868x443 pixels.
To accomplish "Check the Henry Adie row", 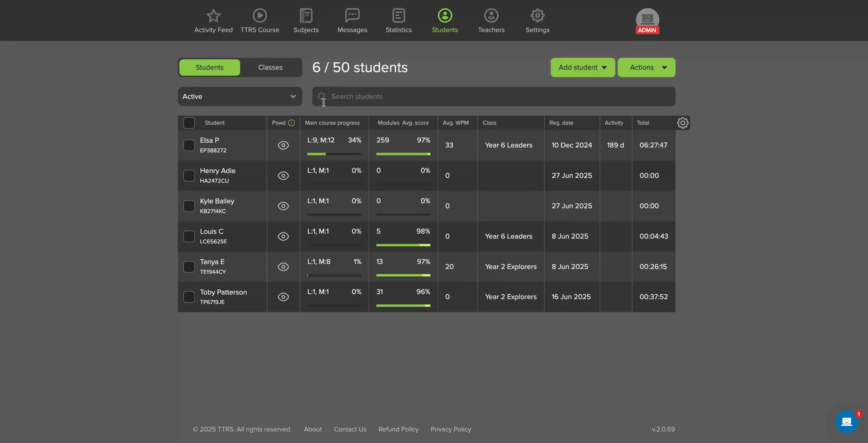I will click(x=189, y=176).
